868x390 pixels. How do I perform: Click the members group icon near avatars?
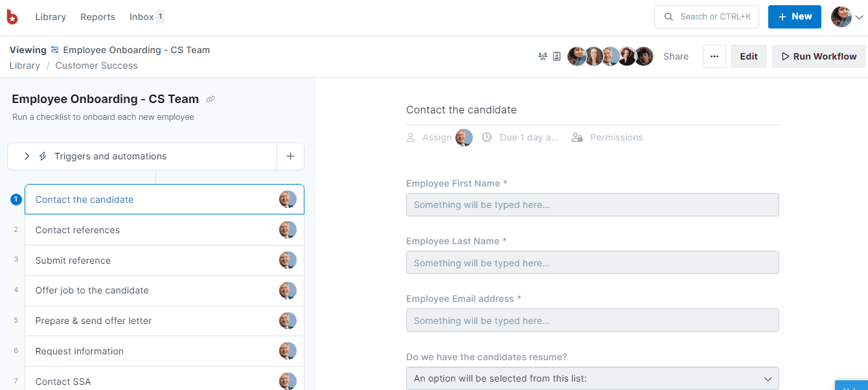[x=543, y=56]
